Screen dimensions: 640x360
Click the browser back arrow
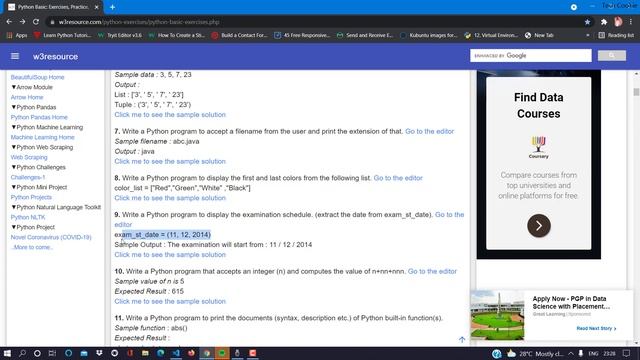(9, 22)
